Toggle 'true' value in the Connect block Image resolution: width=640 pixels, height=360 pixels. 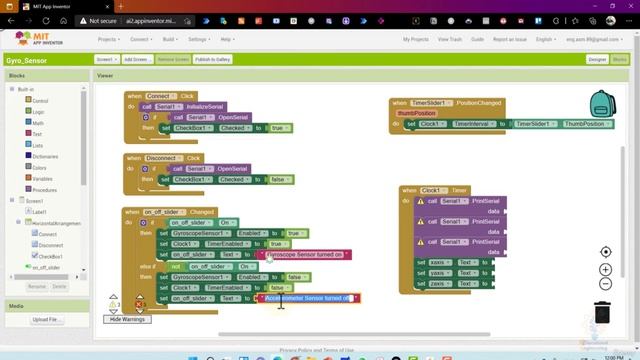coord(280,128)
